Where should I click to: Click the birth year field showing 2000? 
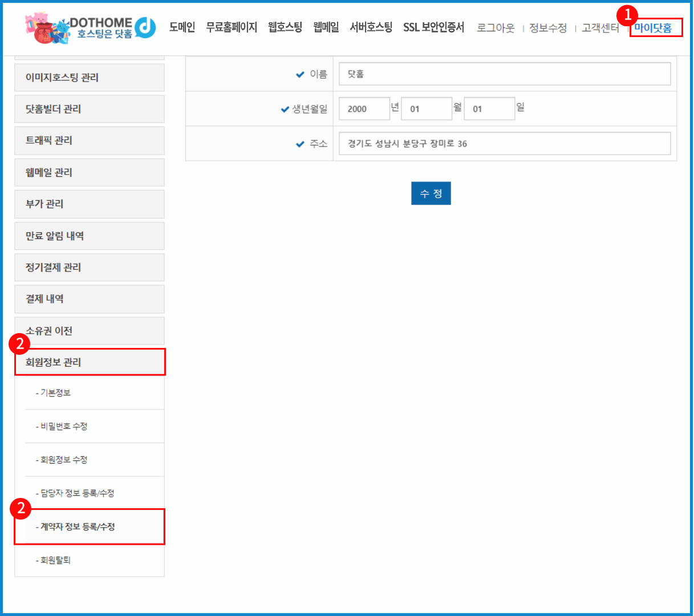[364, 108]
